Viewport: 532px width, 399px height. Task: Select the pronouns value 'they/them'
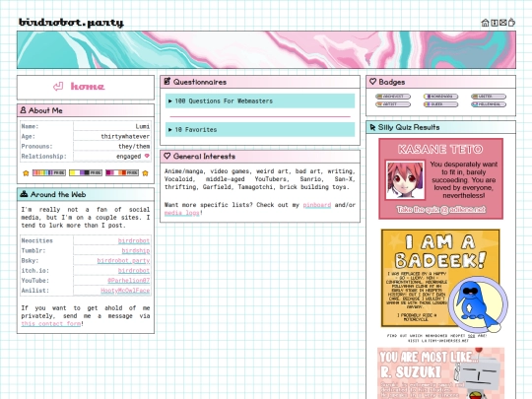pos(134,146)
